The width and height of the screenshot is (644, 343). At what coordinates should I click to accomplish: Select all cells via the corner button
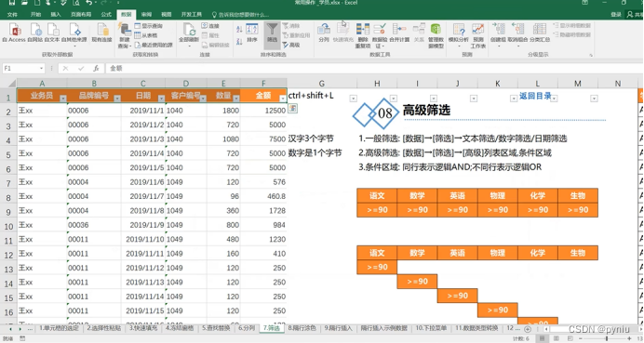click(x=8, y=84)
